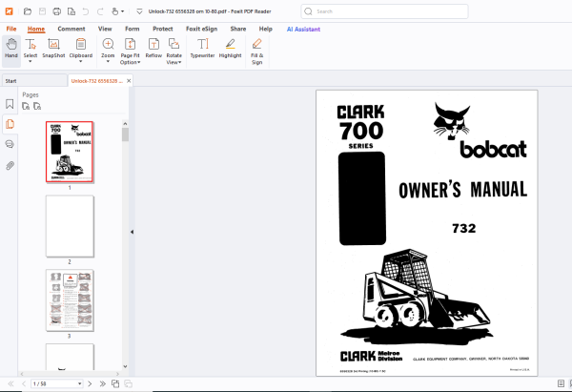The height and width of the screenshot is (392, 572).
Task: Switch to the Comment ribbon tab
Action: coord(71,29)
